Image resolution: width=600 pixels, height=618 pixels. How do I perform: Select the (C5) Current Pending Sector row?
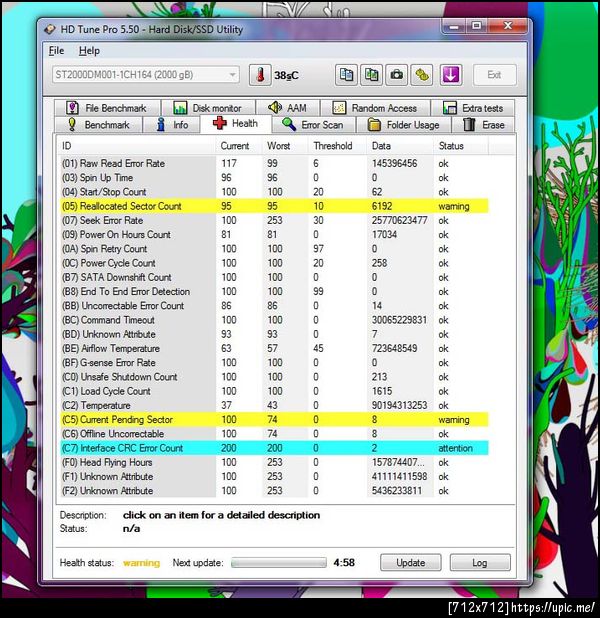click(274, 419)
